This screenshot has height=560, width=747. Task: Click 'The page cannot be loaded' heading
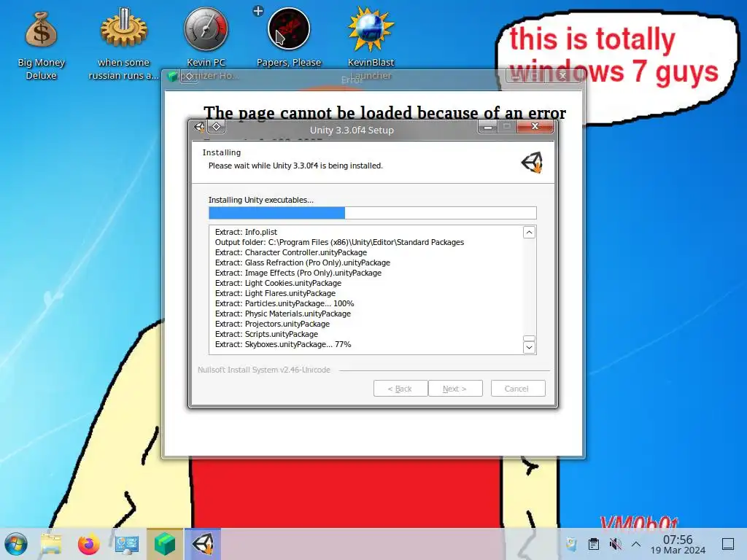(384, 113)
